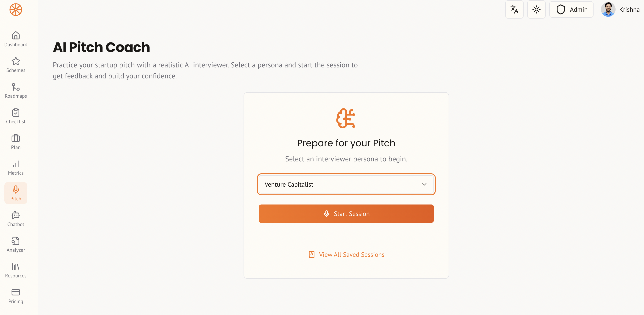
Task: Go to the Dashboard home page
Action: tap(16, 39)
